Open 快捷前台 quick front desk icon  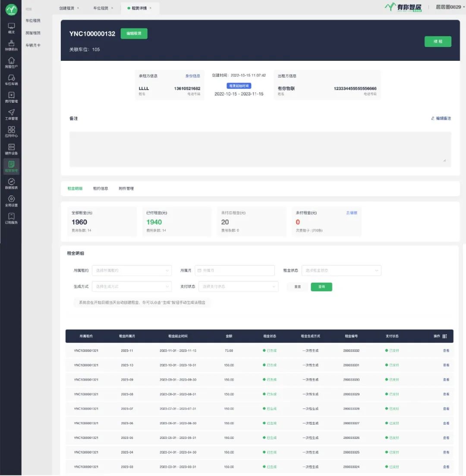pos(11,45)
